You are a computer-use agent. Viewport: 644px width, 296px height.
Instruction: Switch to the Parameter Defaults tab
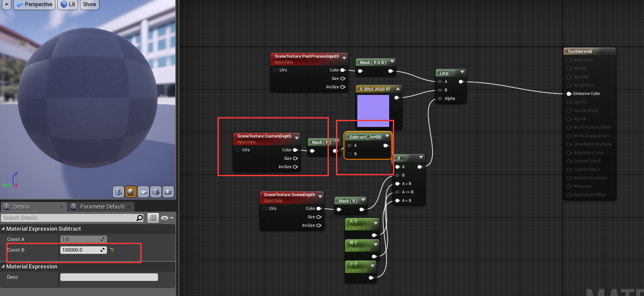[x=103, y=207]
